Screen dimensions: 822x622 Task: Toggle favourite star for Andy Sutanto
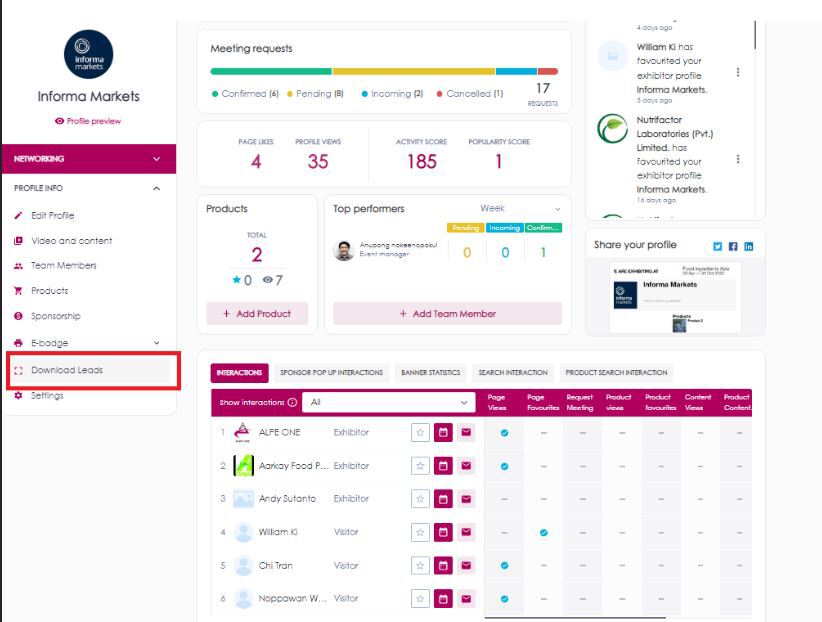click(x=420, y=499)
